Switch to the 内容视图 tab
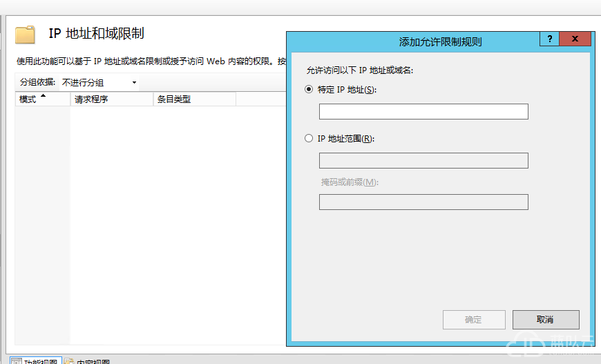 [88, 361]
